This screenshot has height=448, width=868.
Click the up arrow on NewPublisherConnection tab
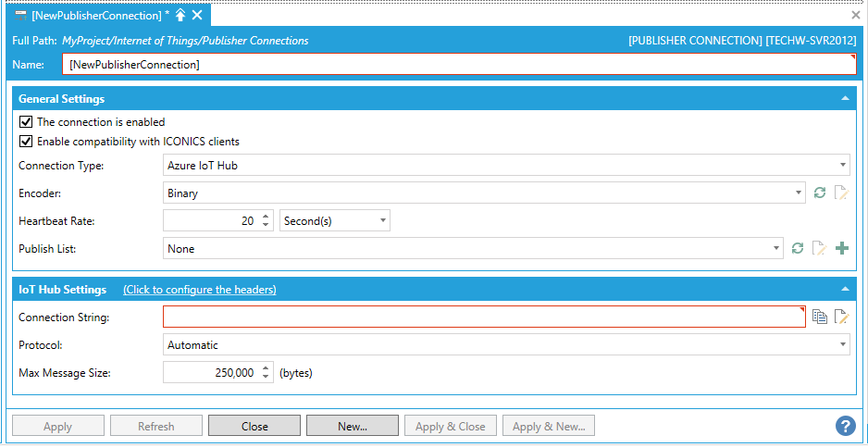(180, 15)
